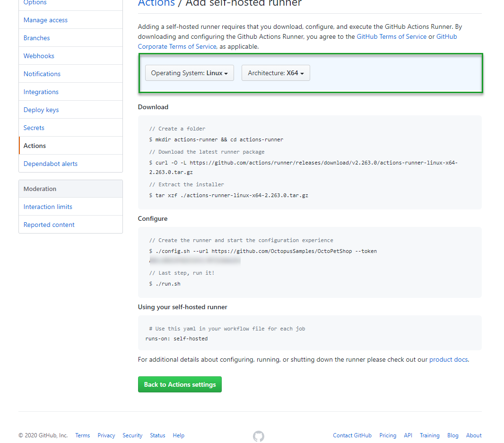Go to Branches settings
Viewport: 504px width, 443px height.
coord(36,38)
